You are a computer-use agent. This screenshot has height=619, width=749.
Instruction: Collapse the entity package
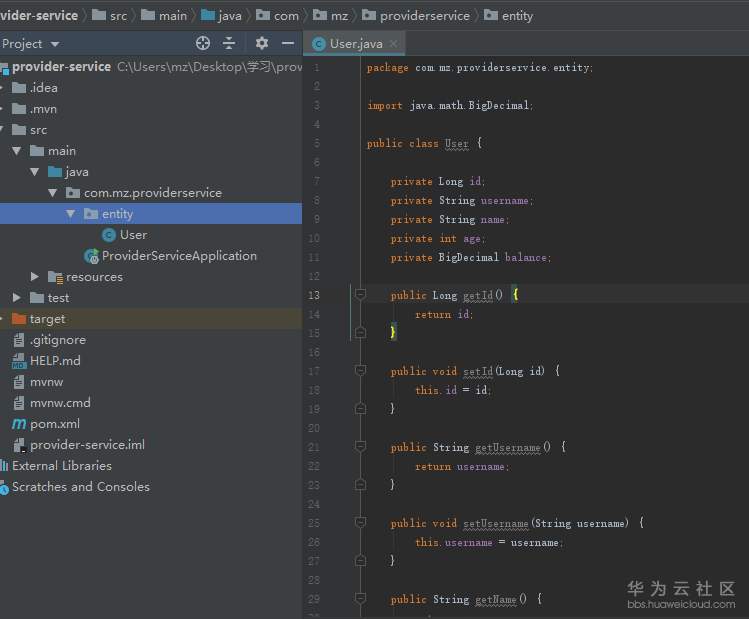(x=71, y=214)
